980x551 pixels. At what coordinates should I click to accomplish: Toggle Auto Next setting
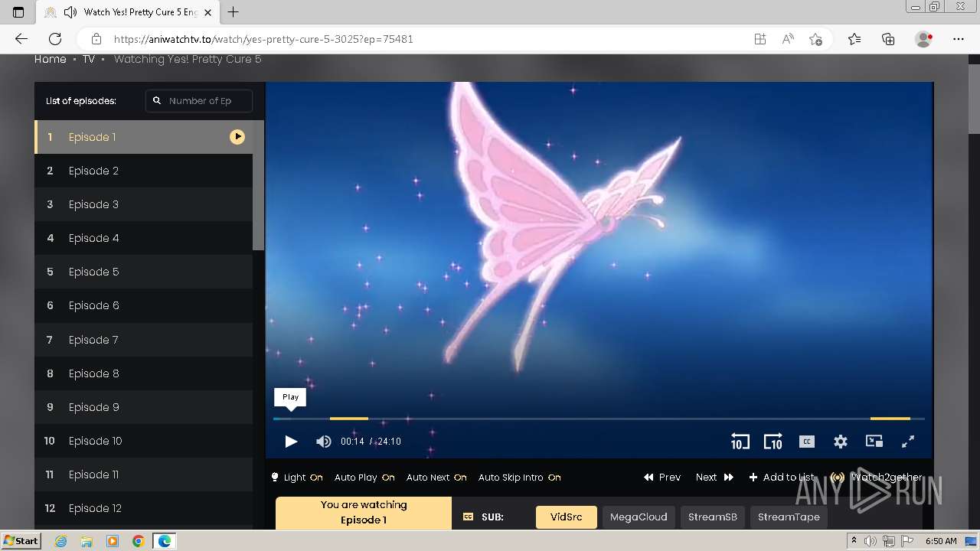pyautogui.click(x=436, y=478)
